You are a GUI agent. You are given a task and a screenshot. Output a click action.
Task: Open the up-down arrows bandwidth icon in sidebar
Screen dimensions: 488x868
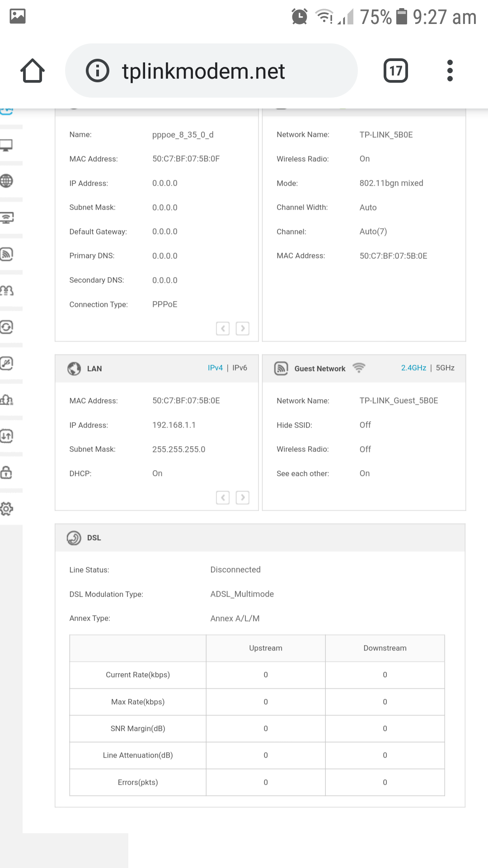coord(6,436)
